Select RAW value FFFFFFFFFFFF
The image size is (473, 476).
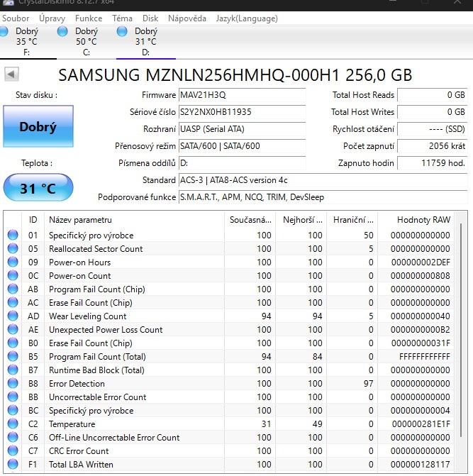(425, 357)
